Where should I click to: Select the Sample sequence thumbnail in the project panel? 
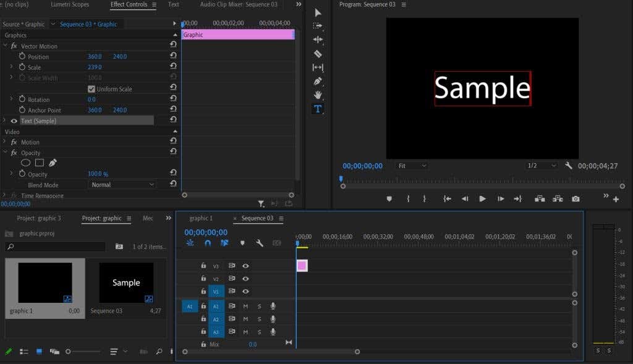coord(126,282)
